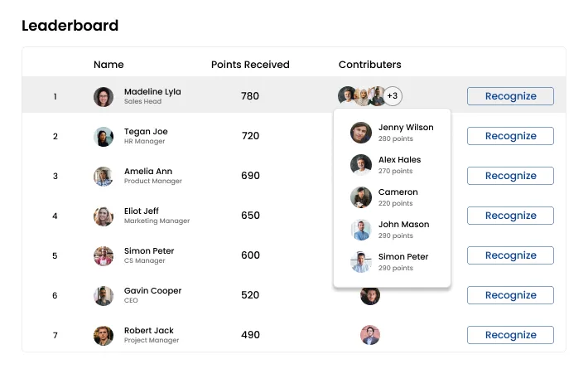The height and width of the screenshot is (369, 588).
Task: Click the Contributers column header
Action: (x=369, y=65)
